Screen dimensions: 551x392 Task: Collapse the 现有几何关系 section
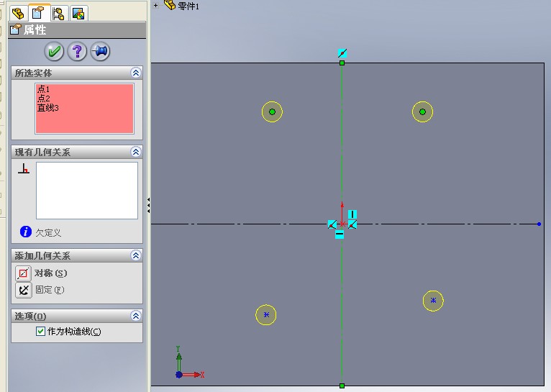[x=136, y=152]
